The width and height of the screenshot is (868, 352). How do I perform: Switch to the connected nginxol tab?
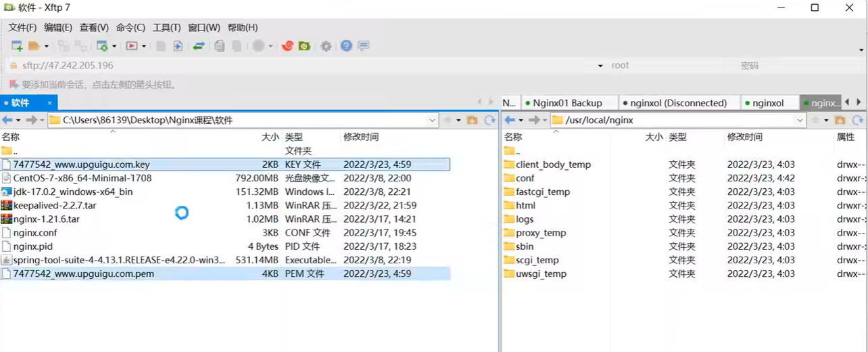coord(768,103)
